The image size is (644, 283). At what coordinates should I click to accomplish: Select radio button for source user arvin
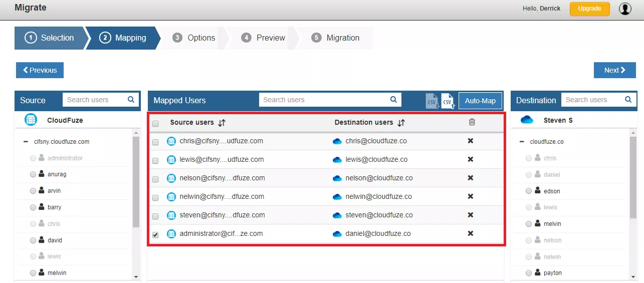pos(33,191)
